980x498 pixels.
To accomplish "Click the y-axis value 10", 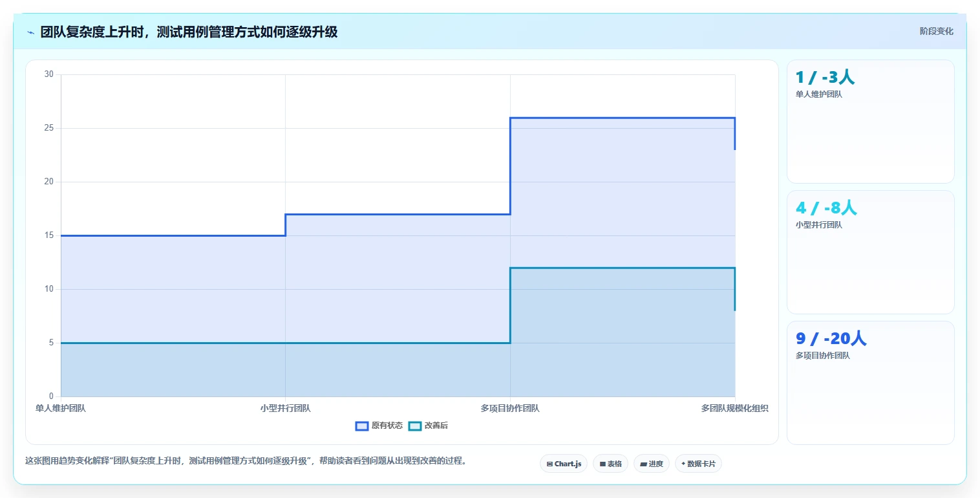I will pos(49,289).
